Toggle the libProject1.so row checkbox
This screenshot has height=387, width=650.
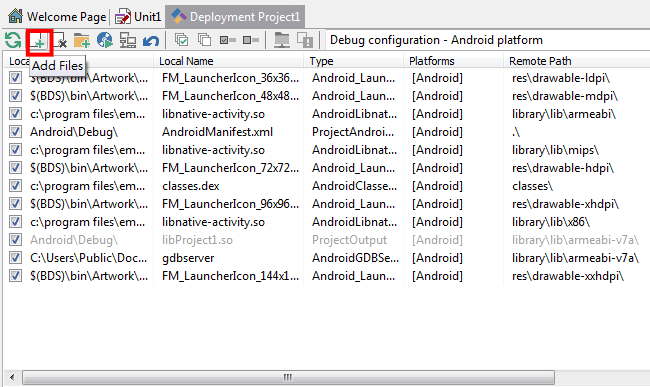point(15,240)
